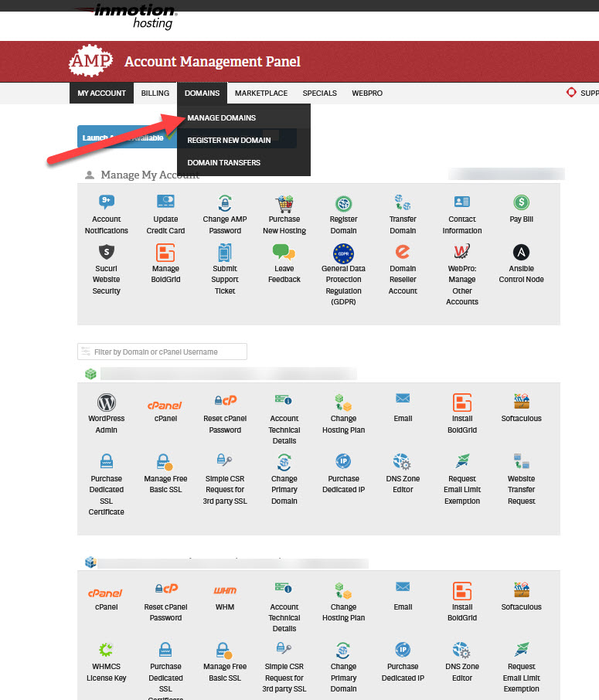
Task: Click cPanel icon beside WordPress Admin
Action: (x=165, y=406)
